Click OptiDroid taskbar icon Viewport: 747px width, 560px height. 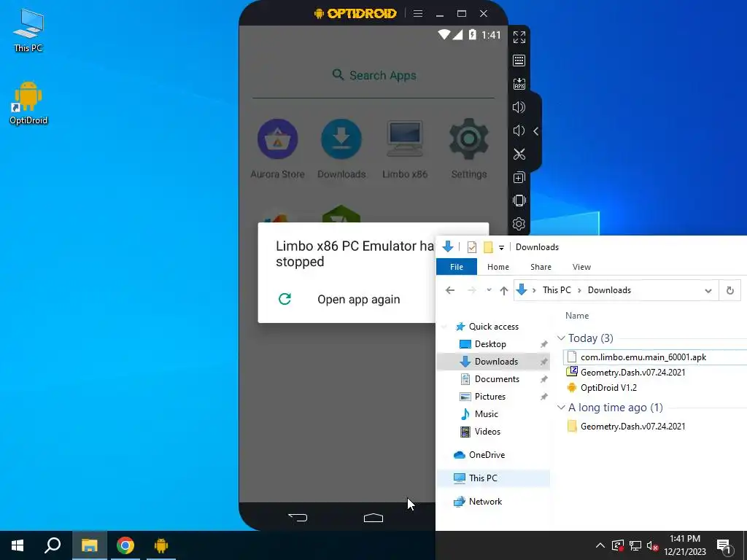tap(161, 545)
